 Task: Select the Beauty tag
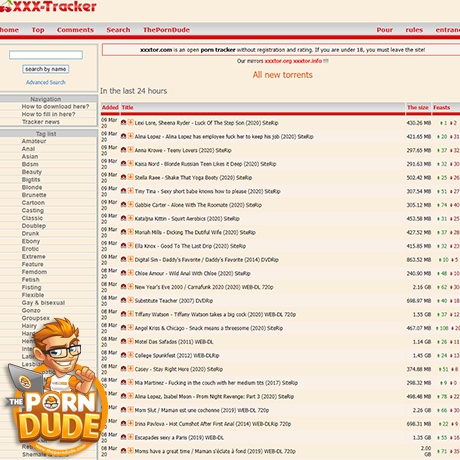pos(32,172)
